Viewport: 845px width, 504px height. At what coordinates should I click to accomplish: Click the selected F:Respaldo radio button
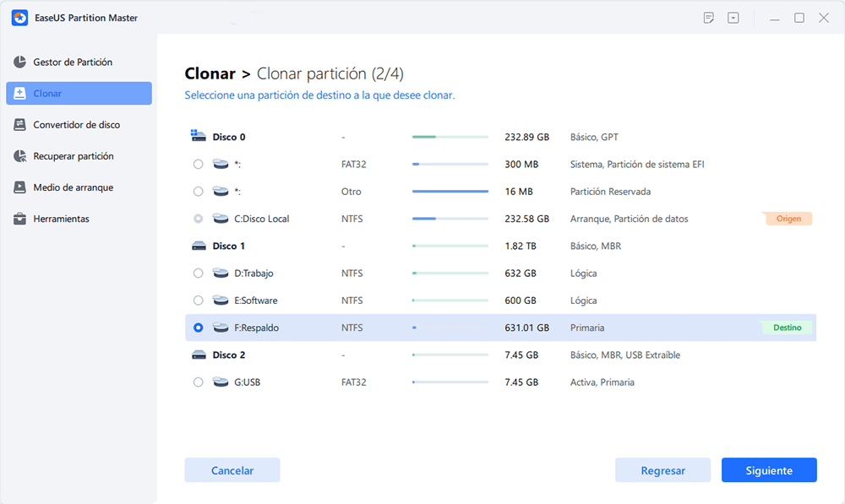(199, 328)
